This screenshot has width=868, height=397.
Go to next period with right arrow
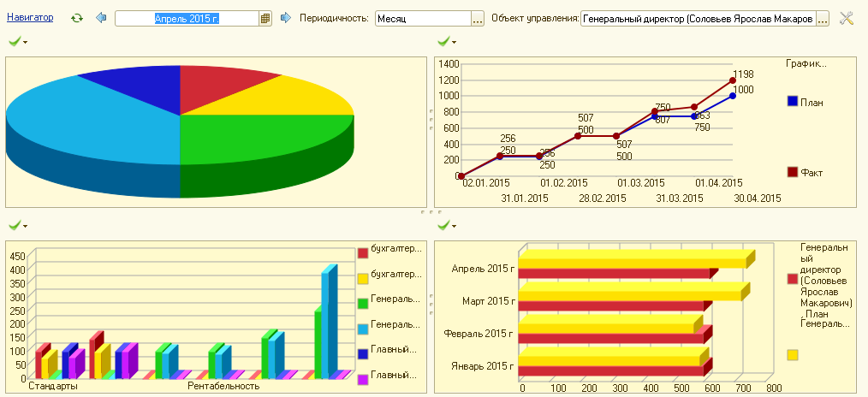(x=286, y=18)
